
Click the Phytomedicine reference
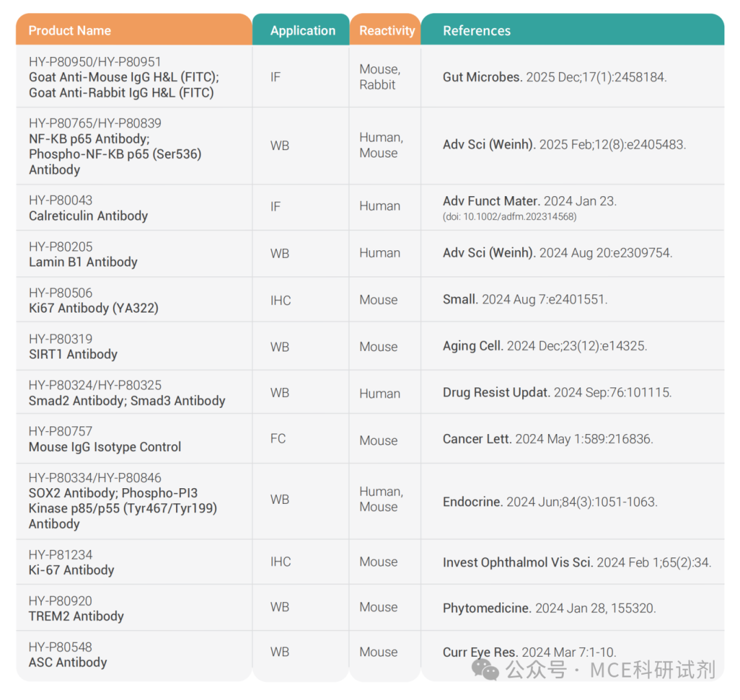click(x=550, y=608)
